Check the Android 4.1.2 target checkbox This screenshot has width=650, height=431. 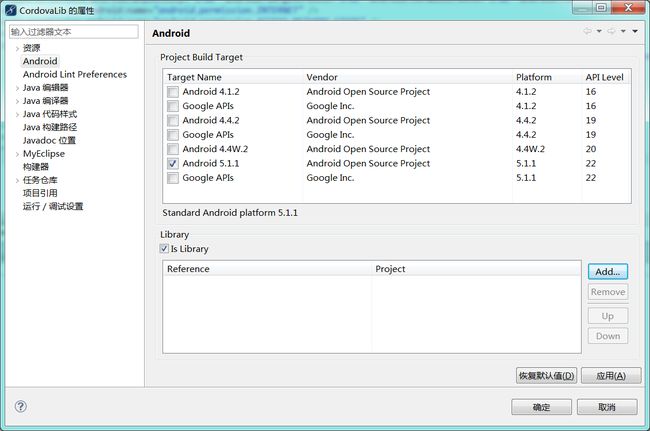(173, 92)
